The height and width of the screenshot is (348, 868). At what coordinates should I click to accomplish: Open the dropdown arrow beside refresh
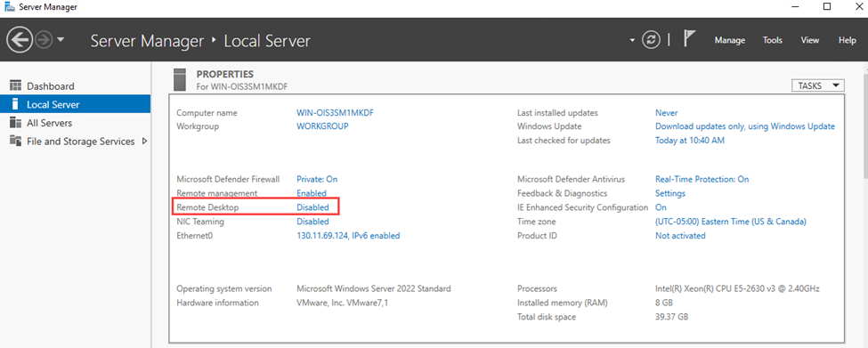633,40
